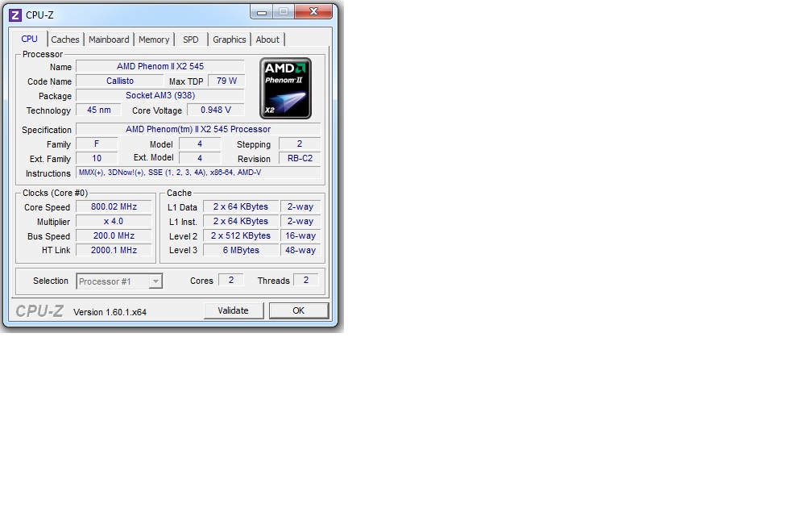This screenshot has height=508, width=812.
Task: Open the Processor #1 selection dropdown
Action: pyautogui.click(x=119, y=281)
